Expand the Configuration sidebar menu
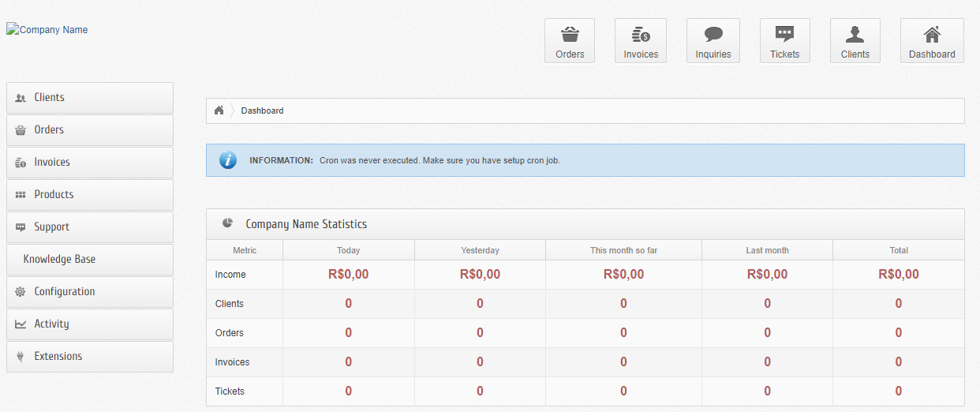This screenshot has width=980, height=412. (x=90, y=292)
